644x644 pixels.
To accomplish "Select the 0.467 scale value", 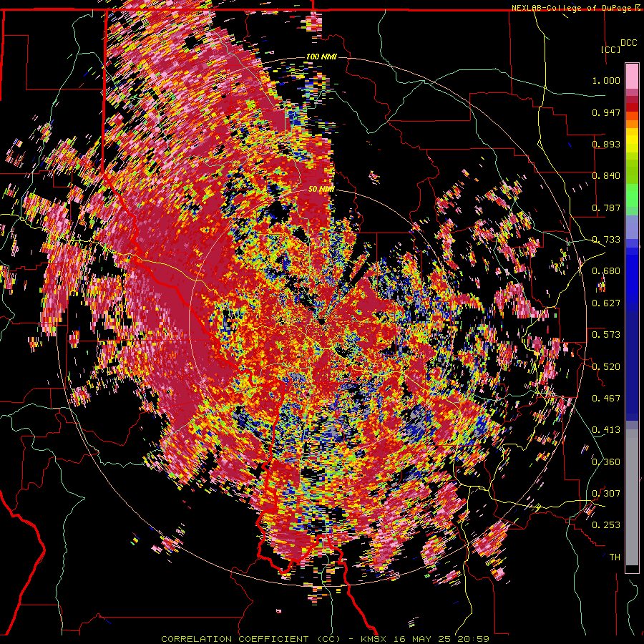I will point(606,399).
